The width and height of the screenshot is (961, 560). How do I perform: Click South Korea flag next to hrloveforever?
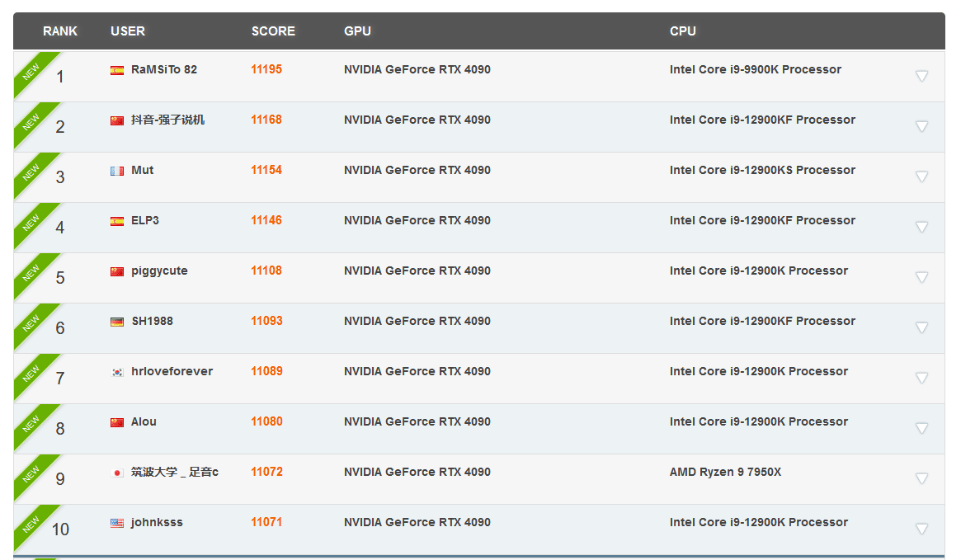tap(117, 372)
